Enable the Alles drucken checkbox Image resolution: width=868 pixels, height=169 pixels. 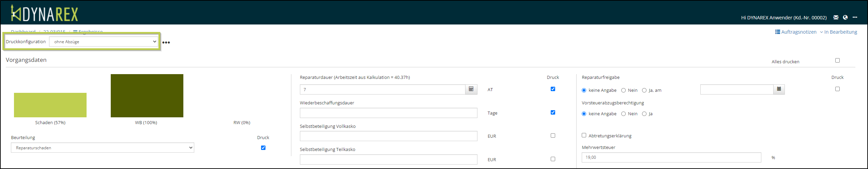837,61
